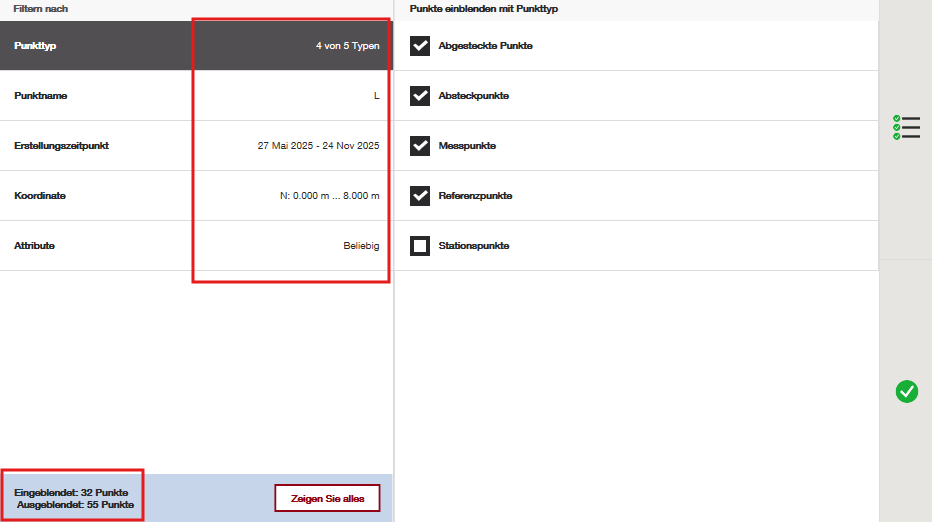Click the Eingeblendet 32 Punkte text
Viewport: 932px width, 522px height.
71,492
